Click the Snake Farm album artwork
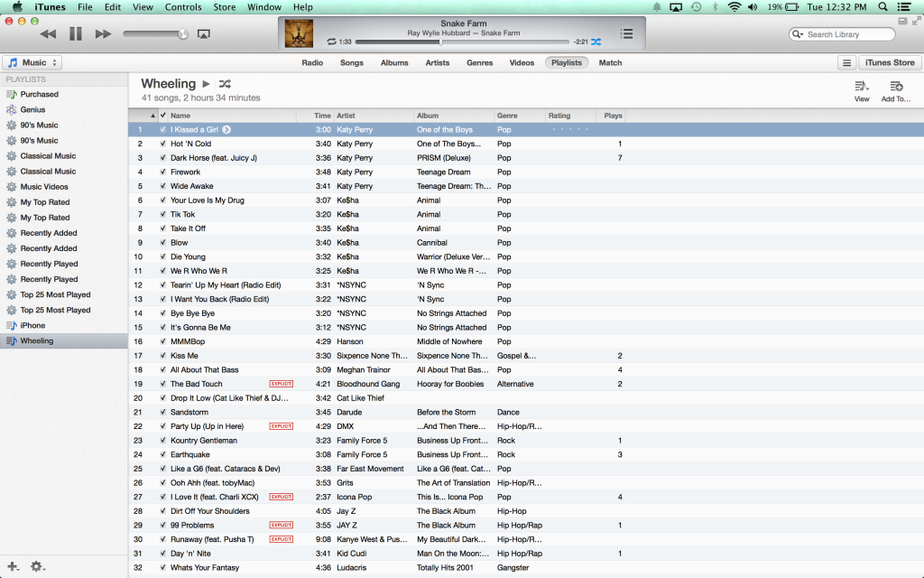Image resolution: width=924 pixels, height=578 pixels. click(299, 33)
